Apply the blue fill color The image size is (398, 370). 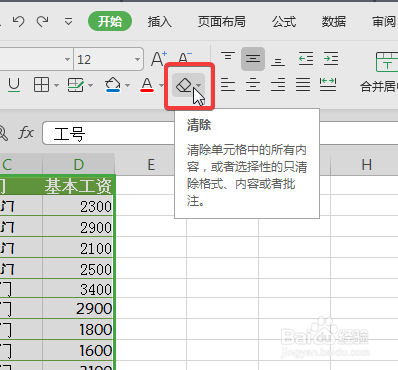coord(112,85)
